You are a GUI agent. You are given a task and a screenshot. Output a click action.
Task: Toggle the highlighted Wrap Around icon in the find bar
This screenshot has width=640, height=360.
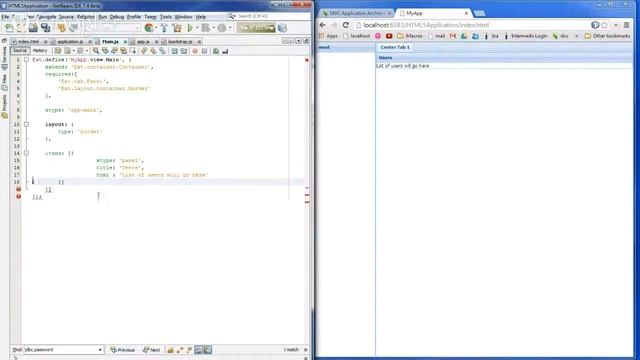point(199,350)
